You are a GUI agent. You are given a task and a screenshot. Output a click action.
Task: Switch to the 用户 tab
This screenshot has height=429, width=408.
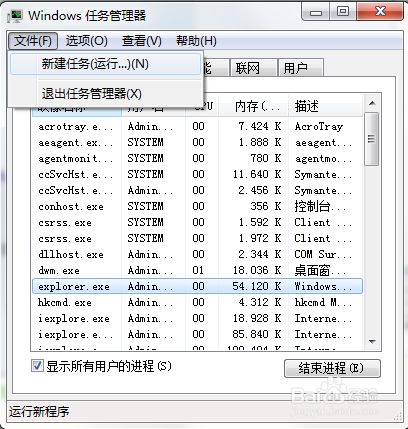301,68
